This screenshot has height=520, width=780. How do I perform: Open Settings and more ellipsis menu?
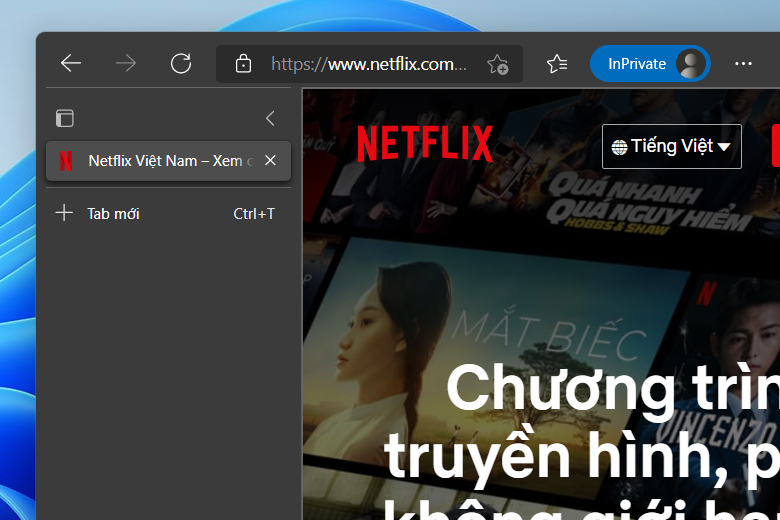coord(743,64)
